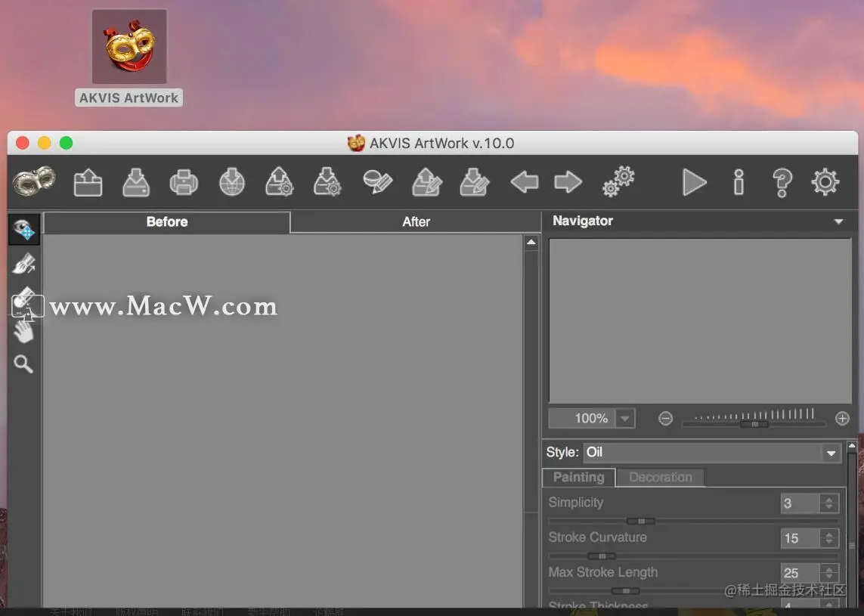Viewport: 864px width, 616px height.
Task: Step the Stroke Curvature value spinner
Action: [828, 537]
